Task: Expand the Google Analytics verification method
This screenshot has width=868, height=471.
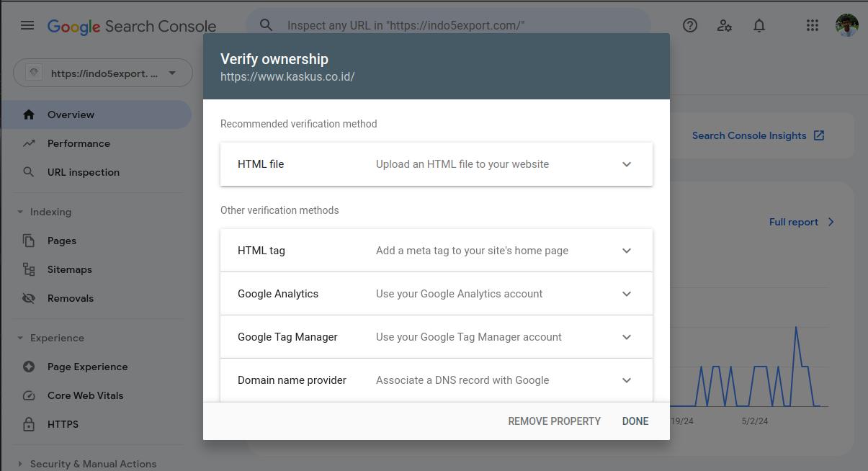Action: point(437,294)
